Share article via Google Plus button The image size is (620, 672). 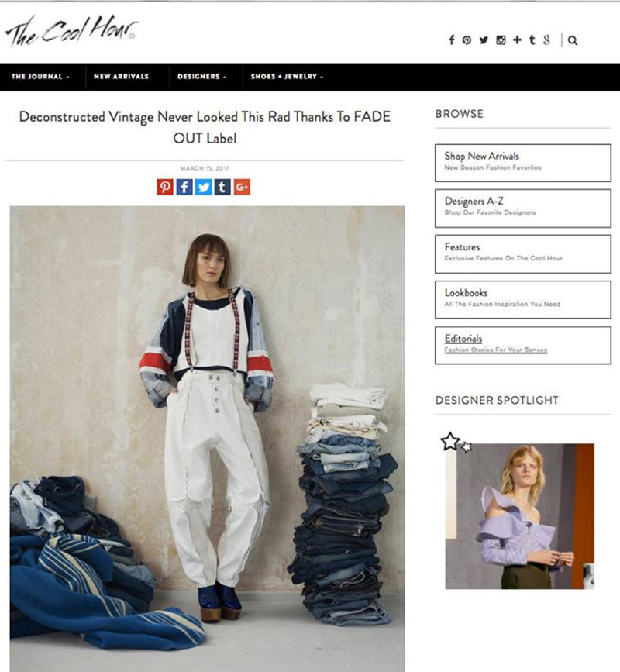[x=242, y=187]
